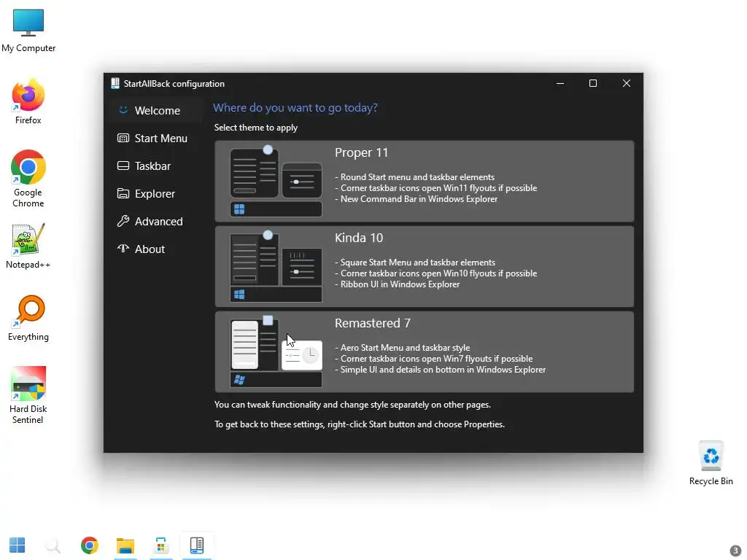Open Microsoft Store from the taskbar

coord(161,545)
